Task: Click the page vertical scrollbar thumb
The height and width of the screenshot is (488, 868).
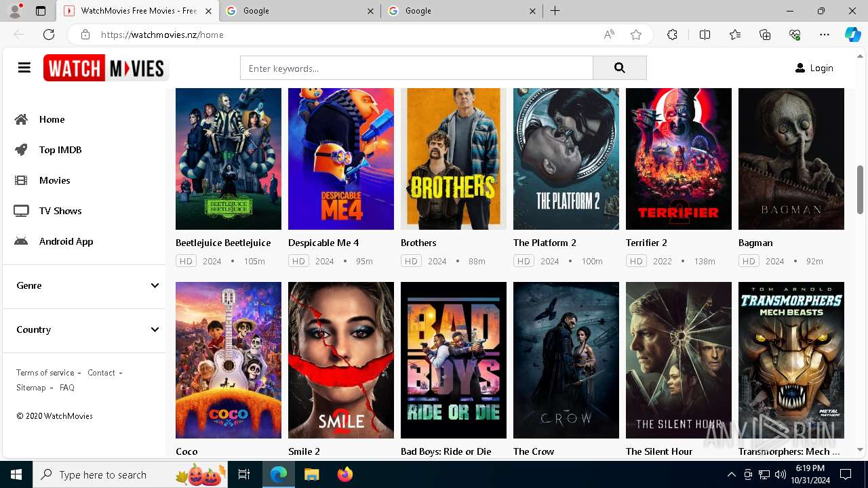Action: [x=860, y=190]
